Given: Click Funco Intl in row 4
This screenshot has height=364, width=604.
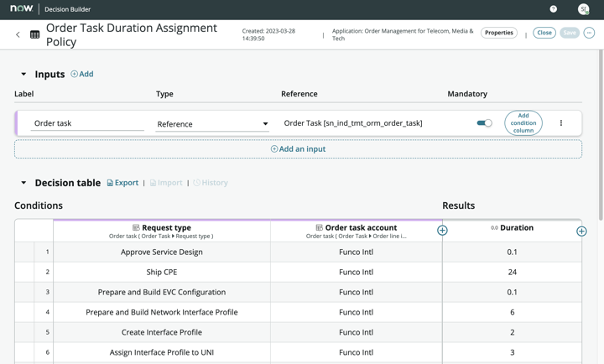Looking at the screenshot, I should click(x=357, y=312).
